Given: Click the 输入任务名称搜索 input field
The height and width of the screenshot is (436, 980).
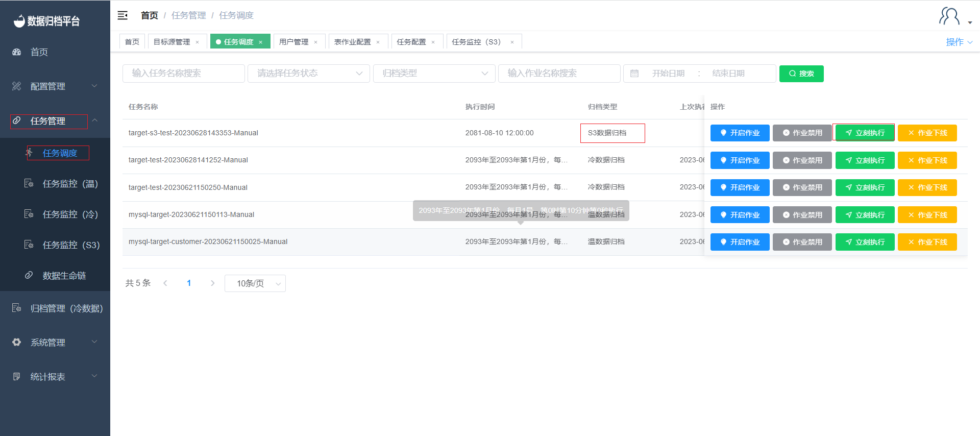Looking at the screenshot, I should [184, 74].
